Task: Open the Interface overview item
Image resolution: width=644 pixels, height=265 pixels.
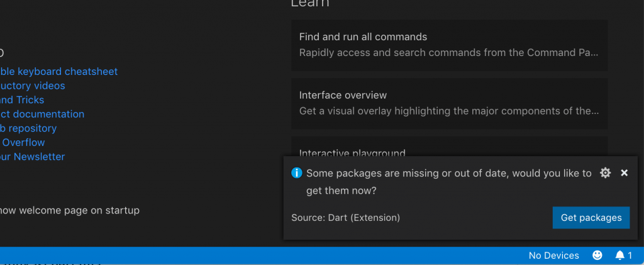Action: click(x=449, y=103)
